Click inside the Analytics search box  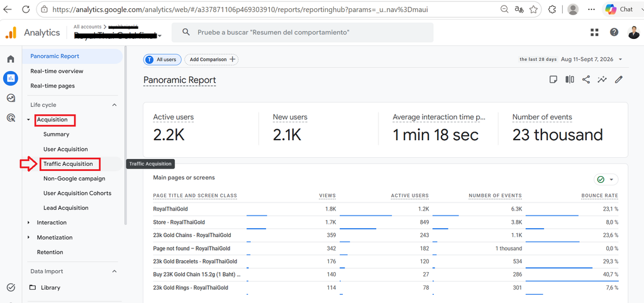coord(303,32)
